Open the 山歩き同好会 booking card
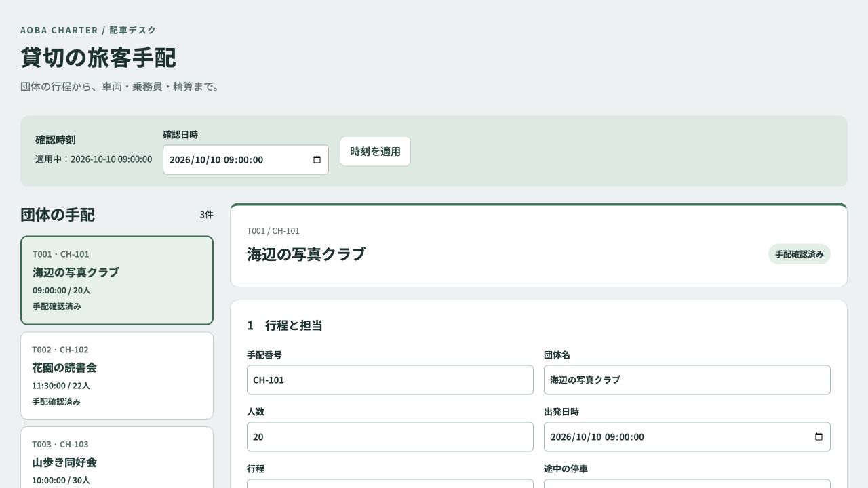 117,457
